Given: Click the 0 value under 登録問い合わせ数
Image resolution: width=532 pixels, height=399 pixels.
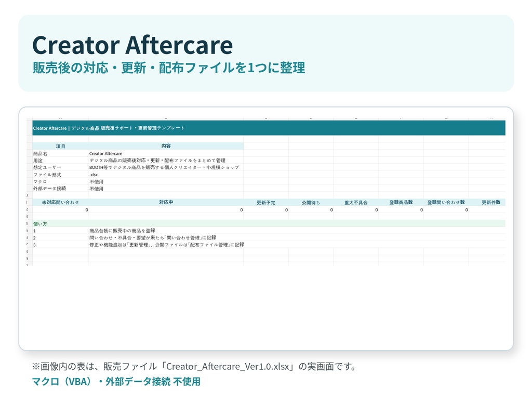Looking at the screenshot, I should pos(446,210).
